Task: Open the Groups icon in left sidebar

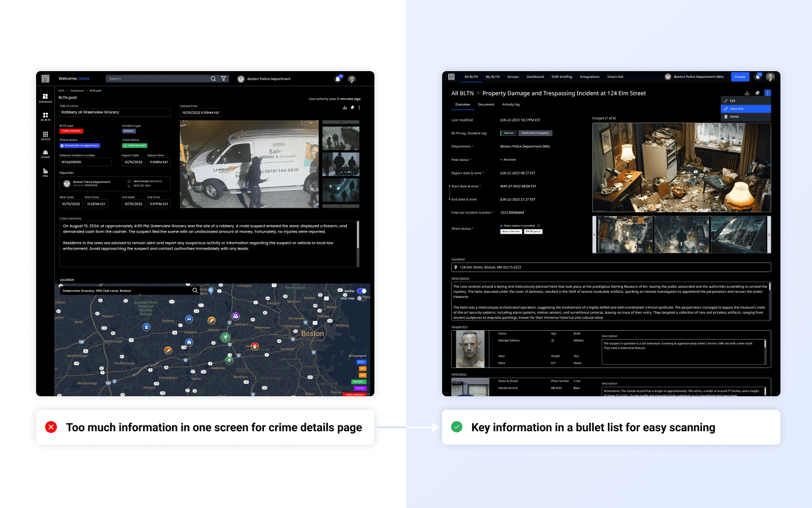Action: [45, 153]
